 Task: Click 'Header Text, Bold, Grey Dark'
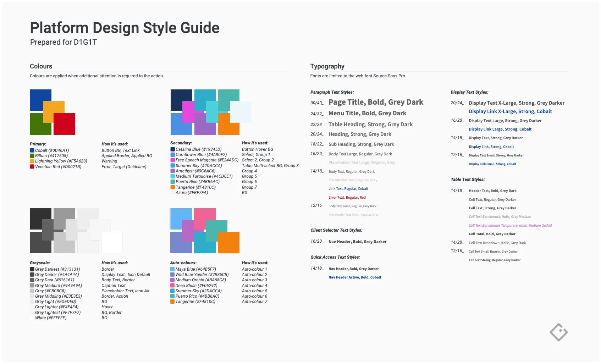(x=492, y=191)
